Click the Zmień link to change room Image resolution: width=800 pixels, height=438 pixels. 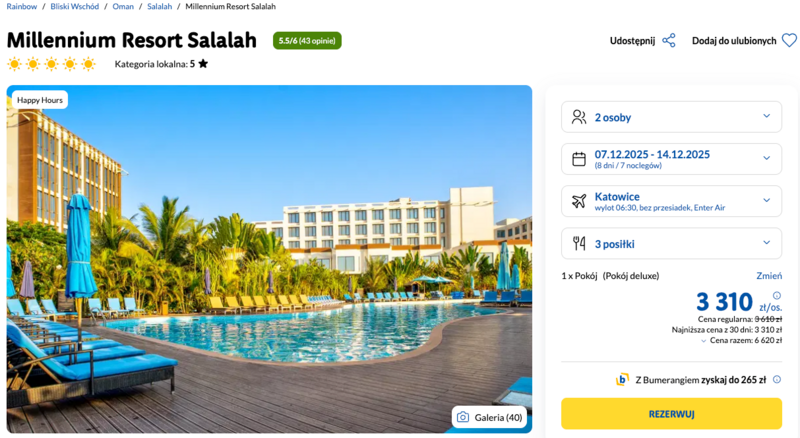point(769,276)
